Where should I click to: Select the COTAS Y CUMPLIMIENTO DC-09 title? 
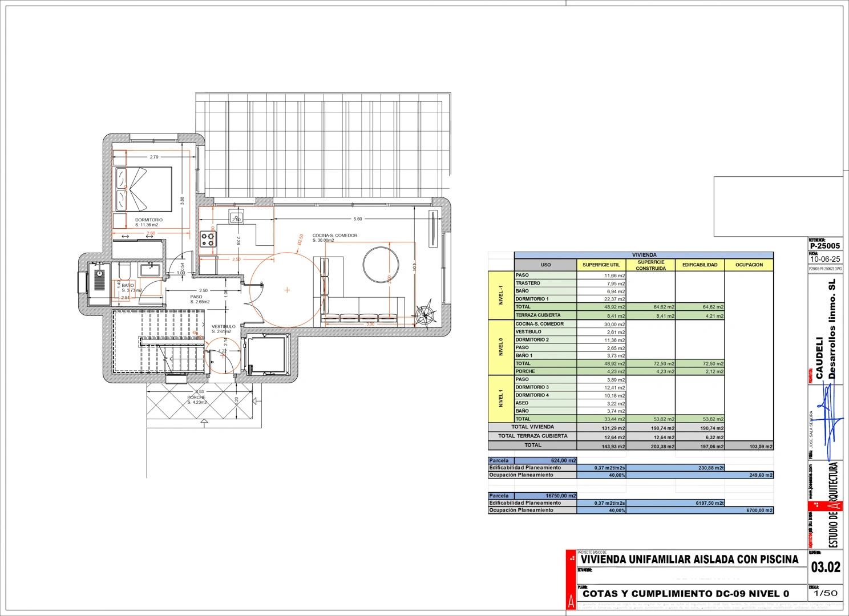(686, 593)
